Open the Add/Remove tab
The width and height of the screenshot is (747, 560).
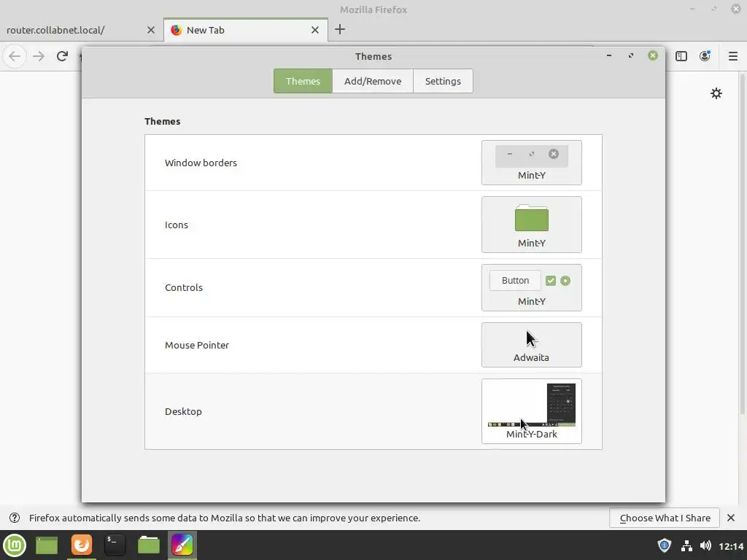(373, 81)
